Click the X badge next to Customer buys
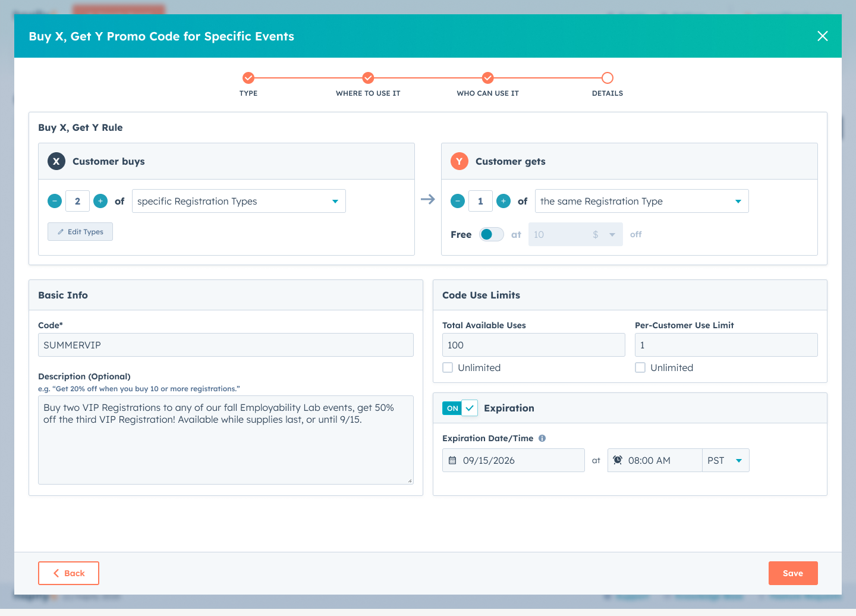 tap(56, 161)
